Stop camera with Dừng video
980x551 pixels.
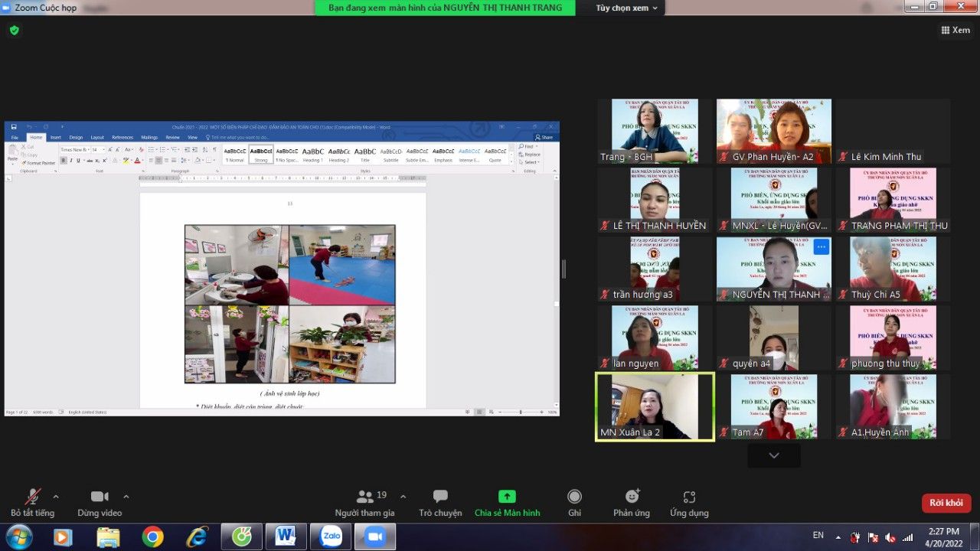click(x=100, y=503)
